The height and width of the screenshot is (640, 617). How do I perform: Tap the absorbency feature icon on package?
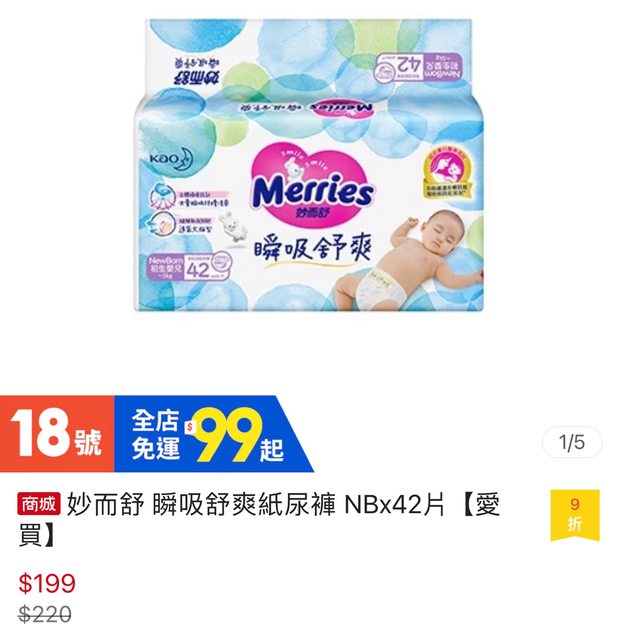[x=162, y=198]
